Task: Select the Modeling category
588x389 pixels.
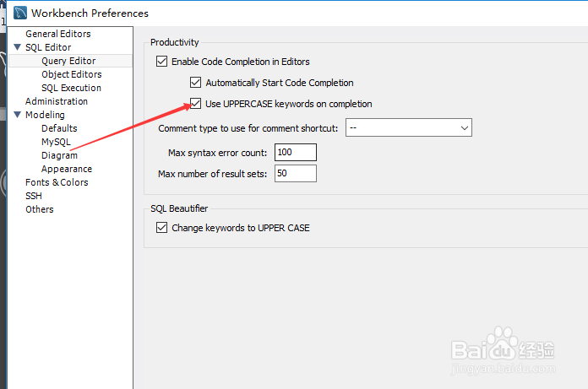Action: [x=45, y=115]
